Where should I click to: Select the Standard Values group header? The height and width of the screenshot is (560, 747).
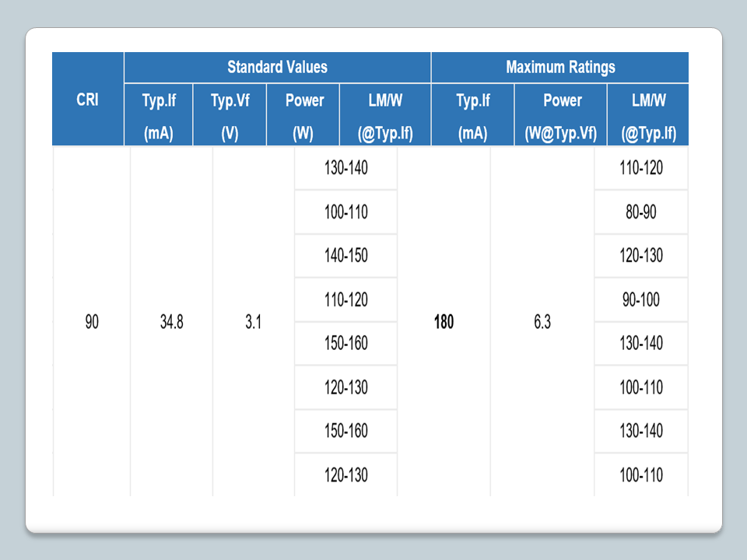tap(277, 67)
